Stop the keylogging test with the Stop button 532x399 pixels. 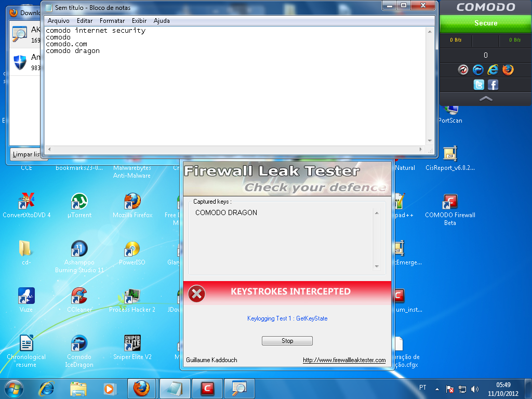[287, 341]
